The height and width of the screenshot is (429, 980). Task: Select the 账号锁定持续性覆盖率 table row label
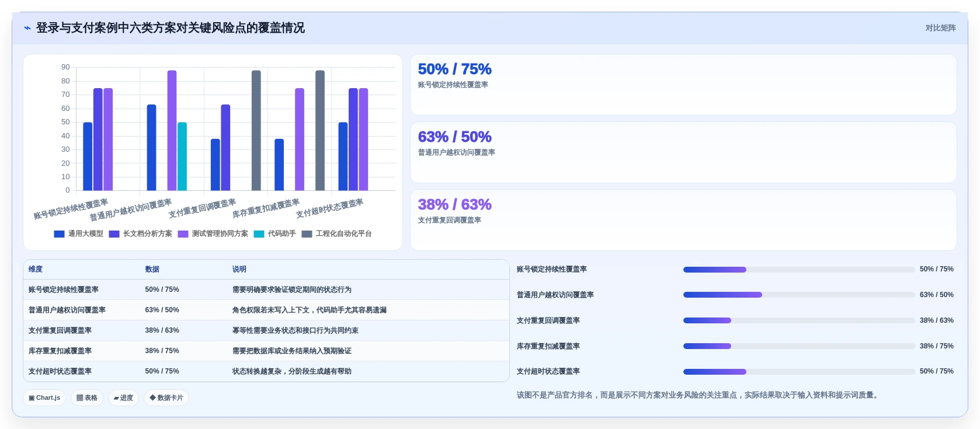[64, 290]
